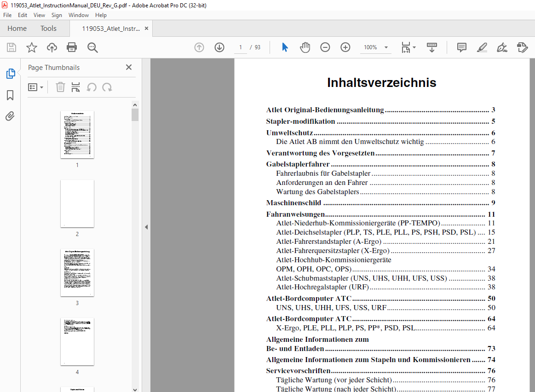535x392 pixels.
Task: Open the Help menu
Action: pos(101,15)
